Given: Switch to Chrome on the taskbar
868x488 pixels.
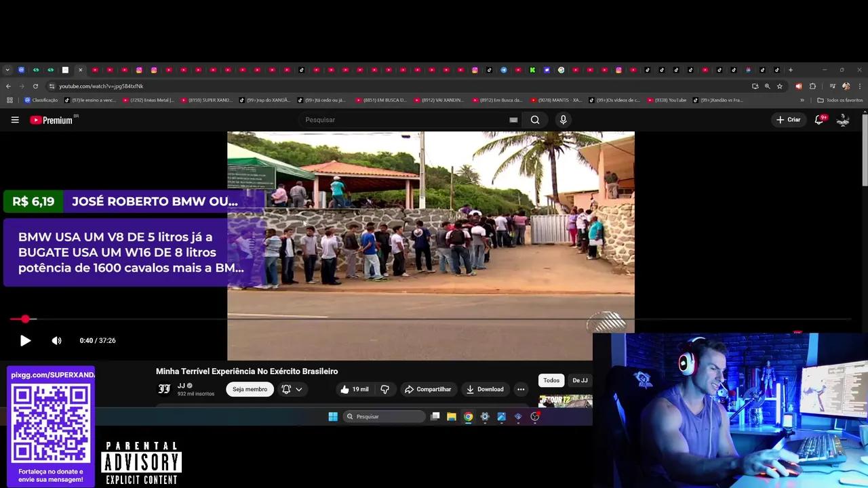Looking at the screenshot, I should pos(468,417).
